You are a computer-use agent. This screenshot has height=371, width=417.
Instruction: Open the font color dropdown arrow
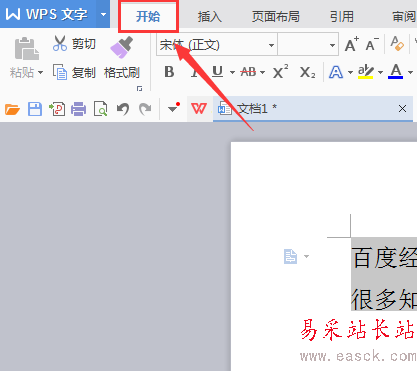(410, 72)
